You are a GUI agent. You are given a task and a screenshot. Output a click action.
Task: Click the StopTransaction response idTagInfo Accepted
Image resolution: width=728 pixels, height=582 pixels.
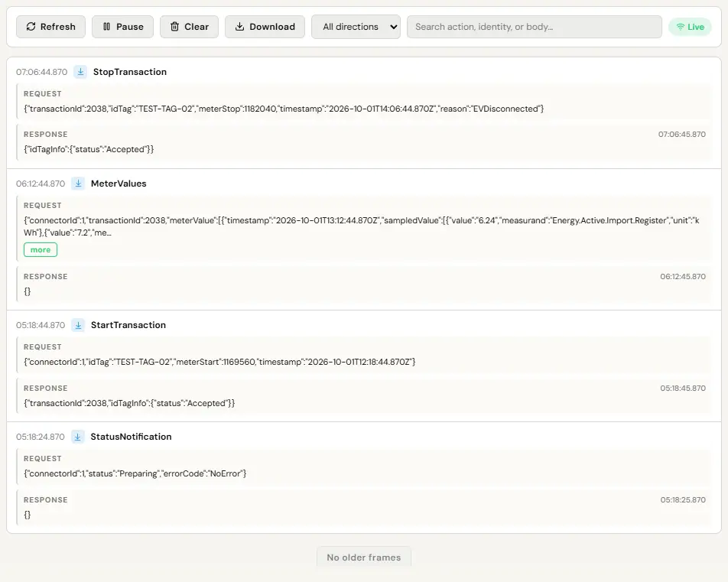89,149
